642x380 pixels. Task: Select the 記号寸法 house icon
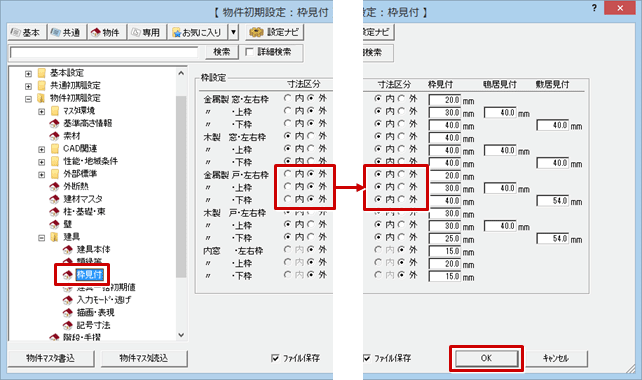tap(68, 326)
